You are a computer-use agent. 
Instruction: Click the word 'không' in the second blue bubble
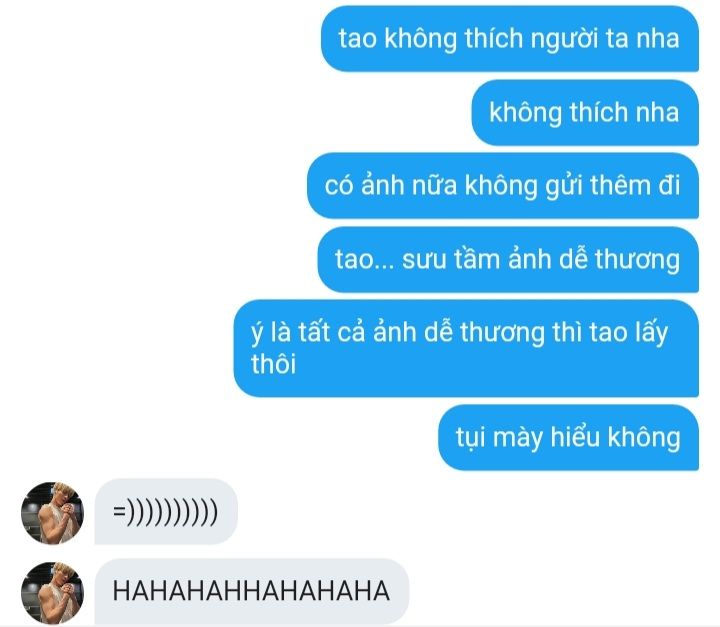click(x=525, y=113)
